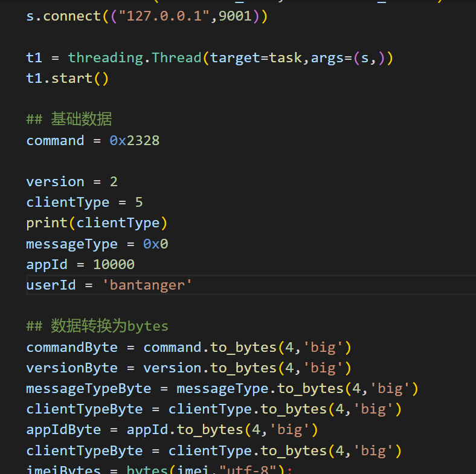The height and width of the screenshot is (474, 476).
Task: Click the clientType = 5 assignment
Action: [x=84, y=203]
